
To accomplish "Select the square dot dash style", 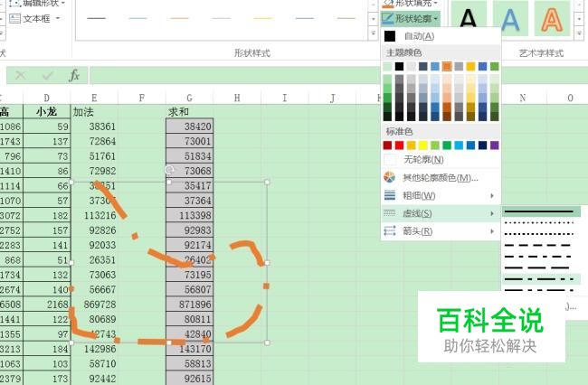I will tap(540, 234).
